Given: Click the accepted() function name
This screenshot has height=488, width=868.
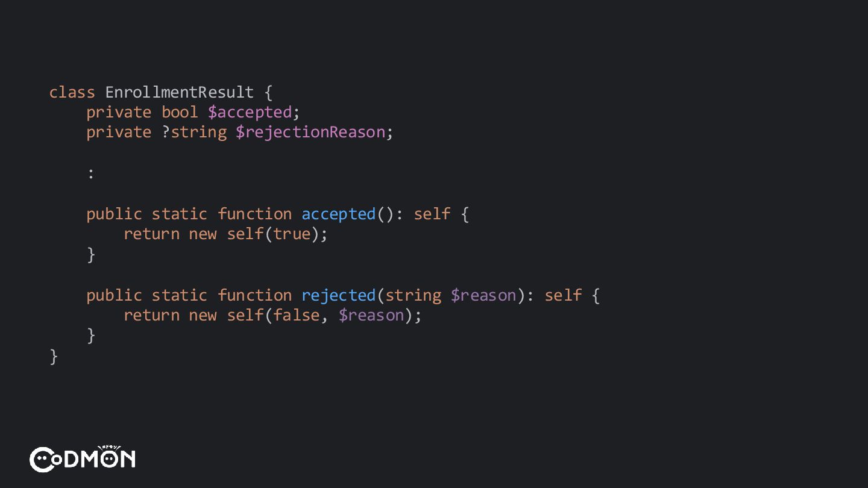Looking at the screenshot, I should point(338,214).
